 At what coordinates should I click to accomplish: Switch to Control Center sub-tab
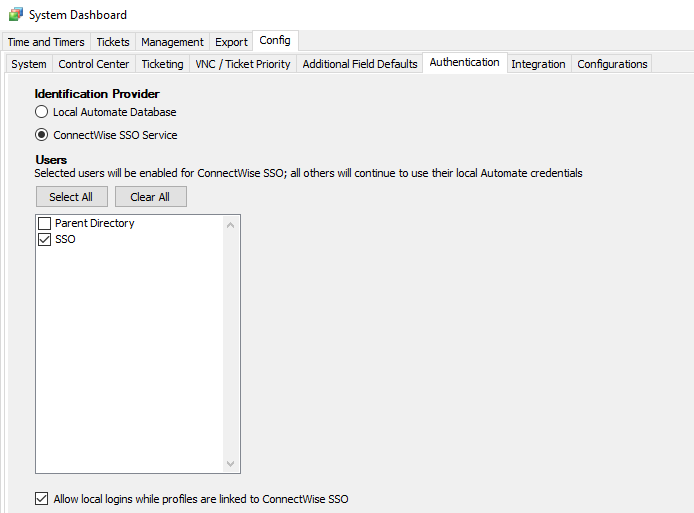[x=94, y=64]
